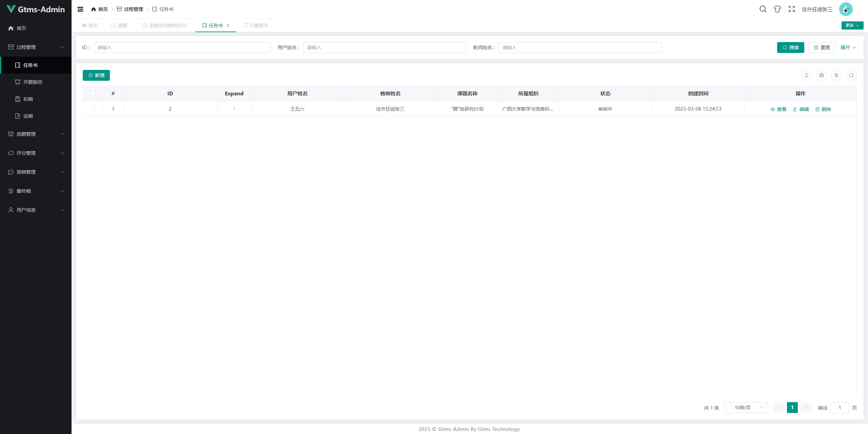Click the 定稿 sidebar icon
The height and width of the screenshot is (434, 868).
click(x=18, y=116)
